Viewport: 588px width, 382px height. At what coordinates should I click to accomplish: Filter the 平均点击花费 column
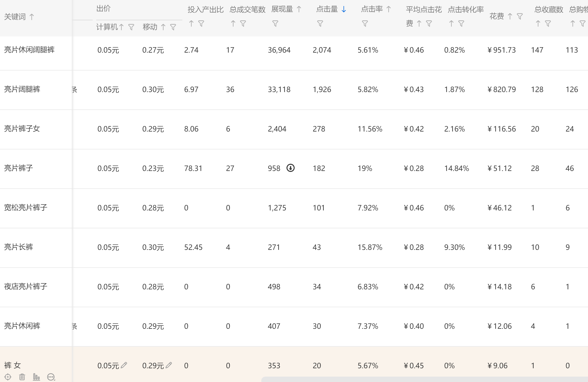click(429, 23)
